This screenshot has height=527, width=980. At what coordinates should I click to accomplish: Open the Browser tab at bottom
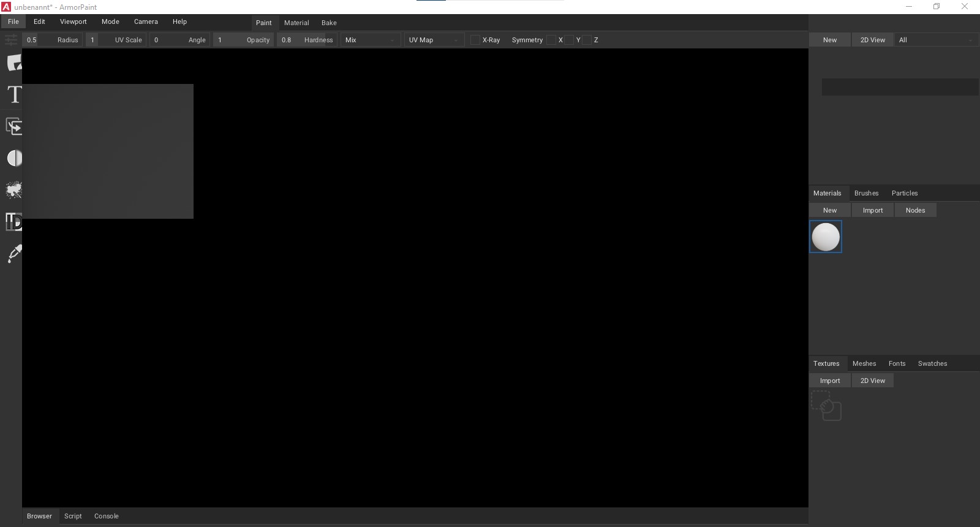point(39,516)
